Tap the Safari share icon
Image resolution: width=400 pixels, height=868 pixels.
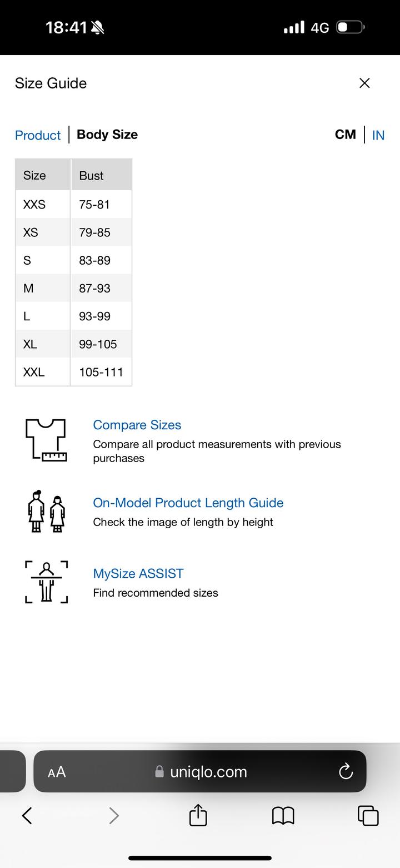tap(198, 815)
